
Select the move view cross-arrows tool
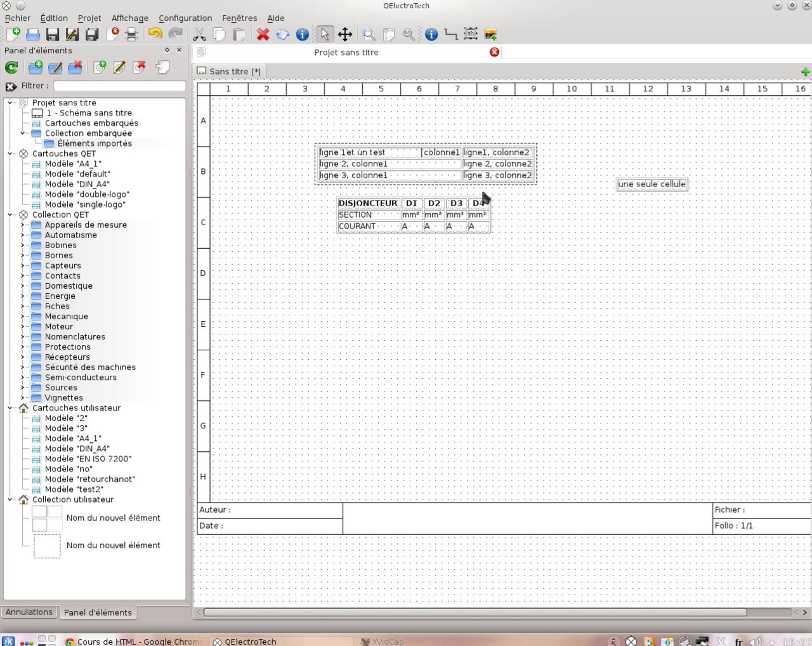[345, 34]
